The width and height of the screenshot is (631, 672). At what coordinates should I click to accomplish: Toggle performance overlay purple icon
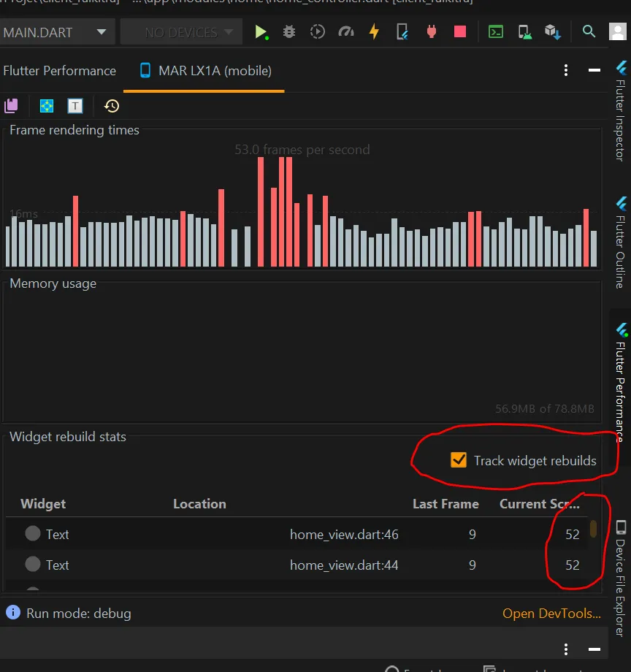(x=11, y=106)
